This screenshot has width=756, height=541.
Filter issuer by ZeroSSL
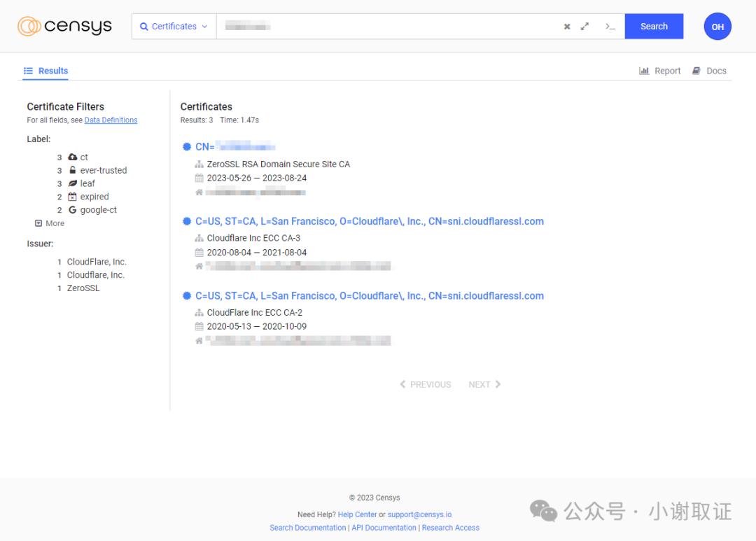click(83, 288)
